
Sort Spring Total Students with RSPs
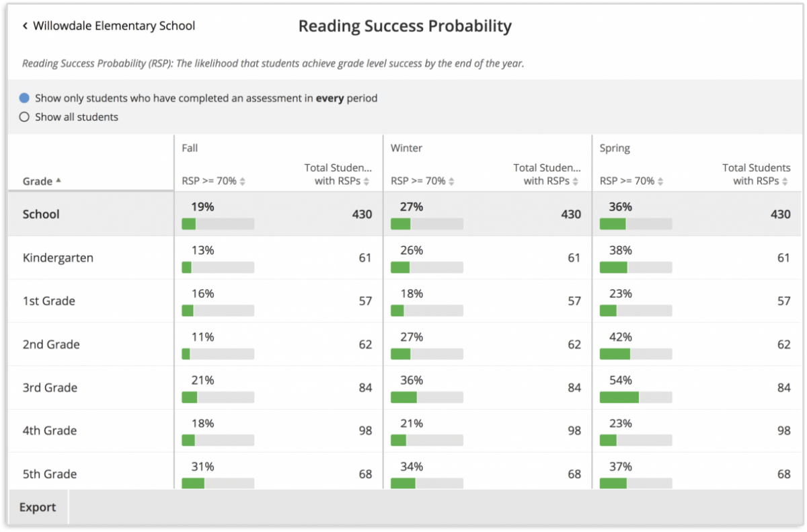pyautogui.click(x=785, y=182)
